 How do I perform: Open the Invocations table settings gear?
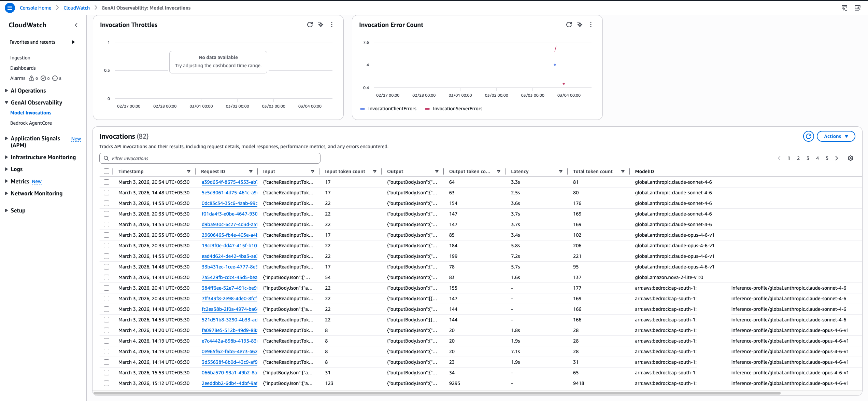pyautogui.click(x=851, y=158)
